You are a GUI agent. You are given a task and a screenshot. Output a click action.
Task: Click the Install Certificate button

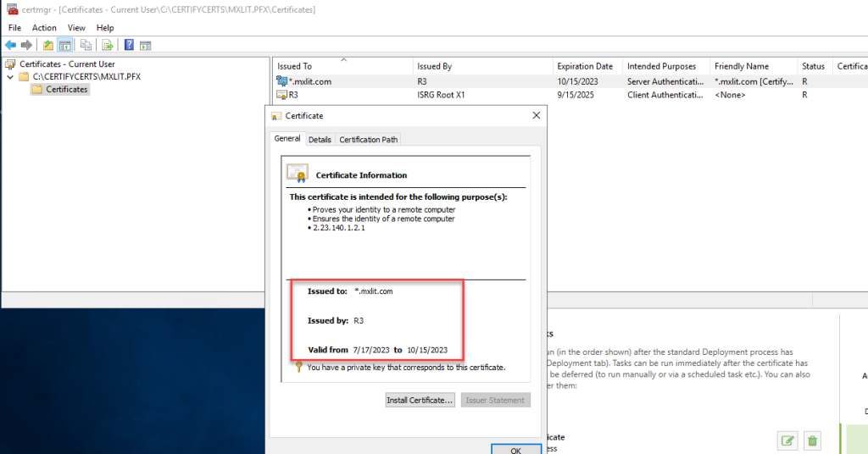coord(420,400)
